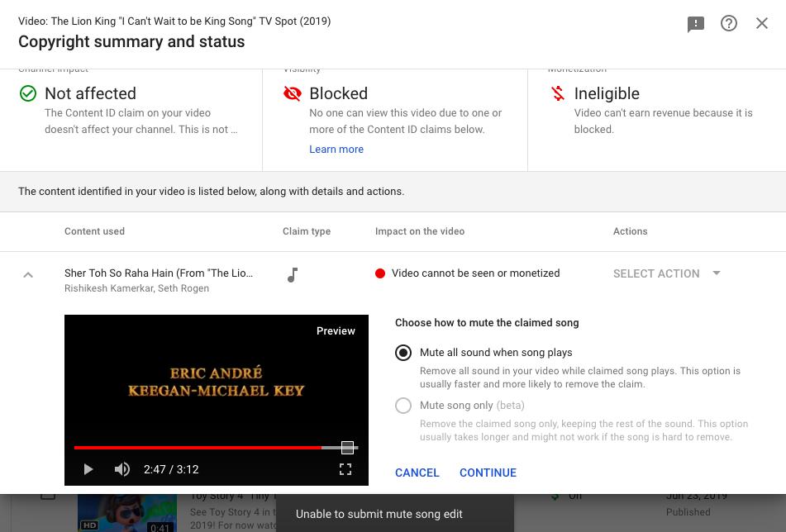
Task: Click the Ineligible dollar sign icon
Action: click(x=557, y=93)
